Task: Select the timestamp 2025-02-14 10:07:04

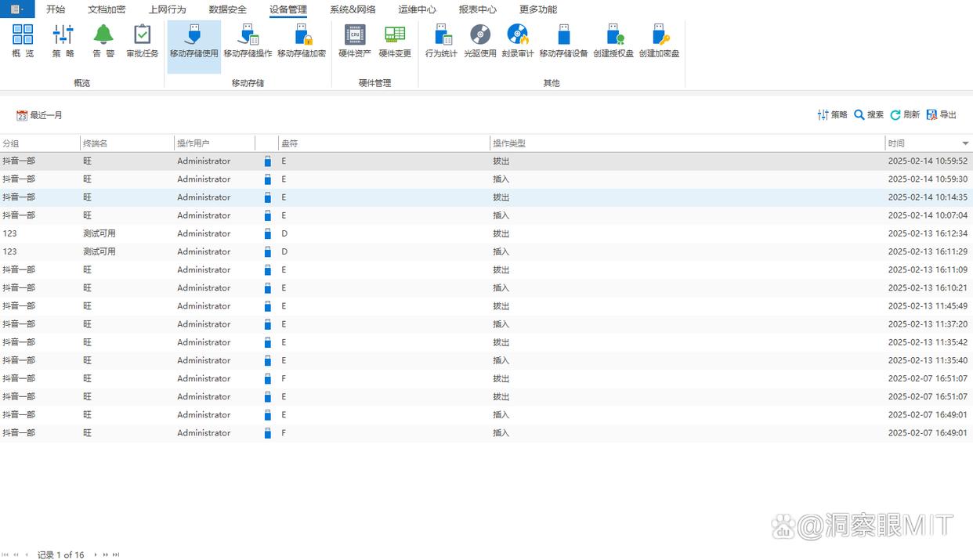Action: (x=928, y=215)
